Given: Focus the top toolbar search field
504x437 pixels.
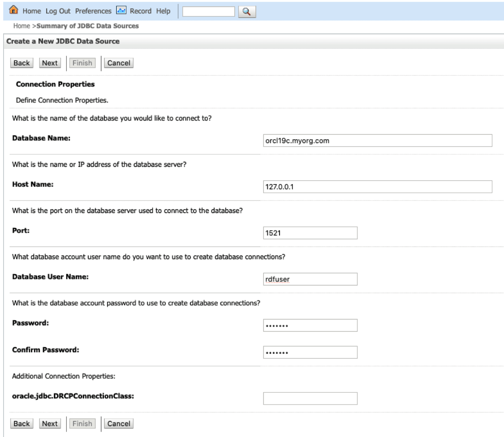Looking at the screenshot, I should [209, 12].
